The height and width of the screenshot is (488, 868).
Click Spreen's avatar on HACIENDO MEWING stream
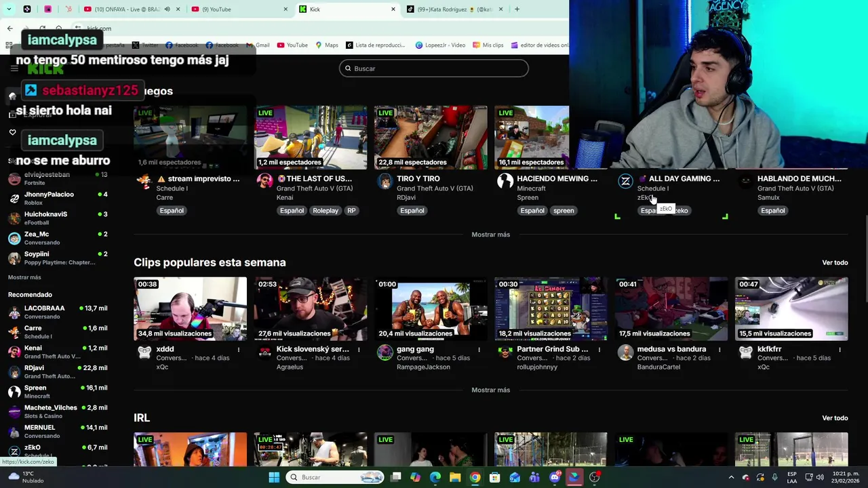pos(505,181)
